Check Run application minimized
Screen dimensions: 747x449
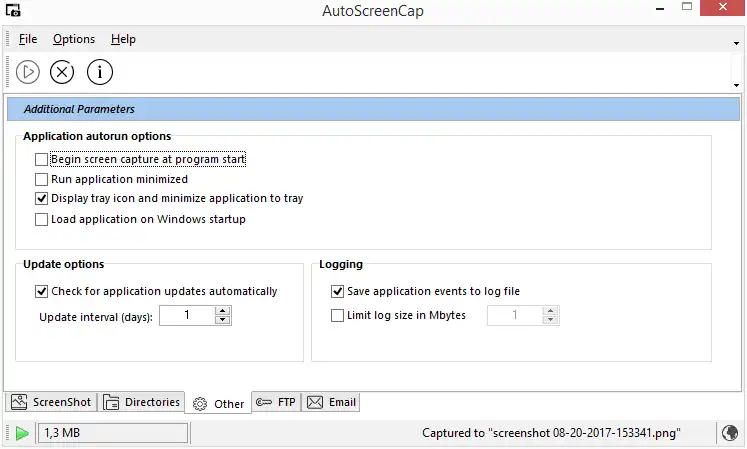pos(41,179)
